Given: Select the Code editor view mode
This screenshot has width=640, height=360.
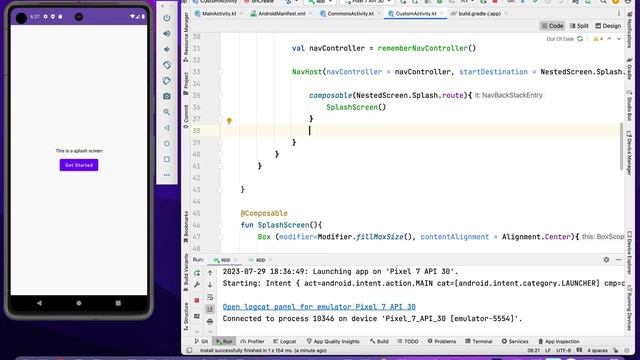Looking at the screenshot, I should [x=552, y=26].
